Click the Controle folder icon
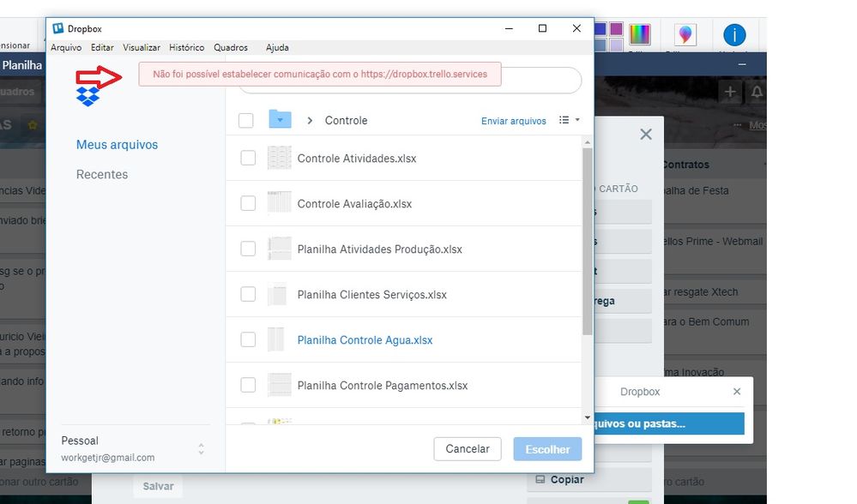Viewport: 857px width, 504px height. pos(280,120)
